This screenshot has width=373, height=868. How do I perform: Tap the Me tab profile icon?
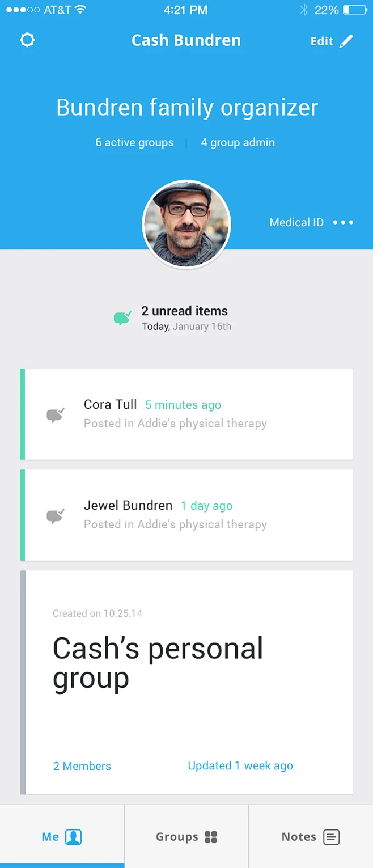pos(74,837)
